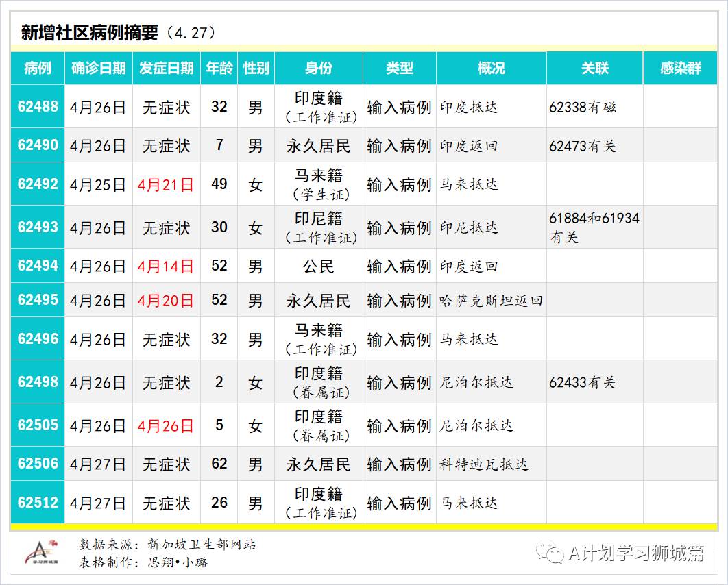This screenshot has width=728, height=585.
Task: Select the 61884和61934有关 link cell
Action: 594,227
